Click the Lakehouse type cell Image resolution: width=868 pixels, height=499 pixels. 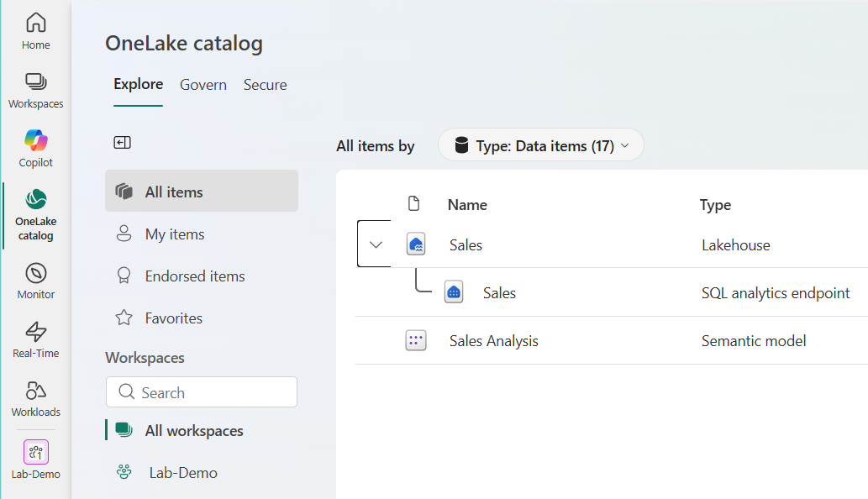coord(736,245)
